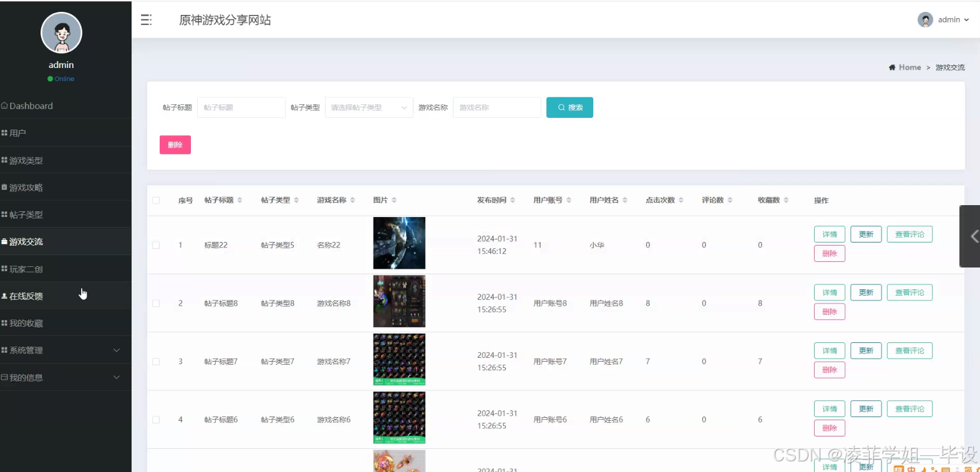Image resolution: width=980 pixels, height=472 pixels.
Task: Open 游戏攻略 in the sidebar
Action: coord(65,187)
